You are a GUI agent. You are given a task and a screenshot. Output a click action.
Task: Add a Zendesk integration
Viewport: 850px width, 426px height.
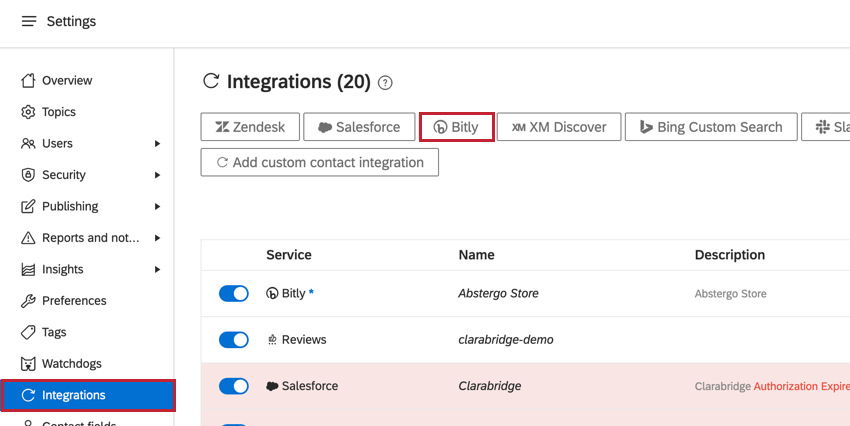pos(250,127)
